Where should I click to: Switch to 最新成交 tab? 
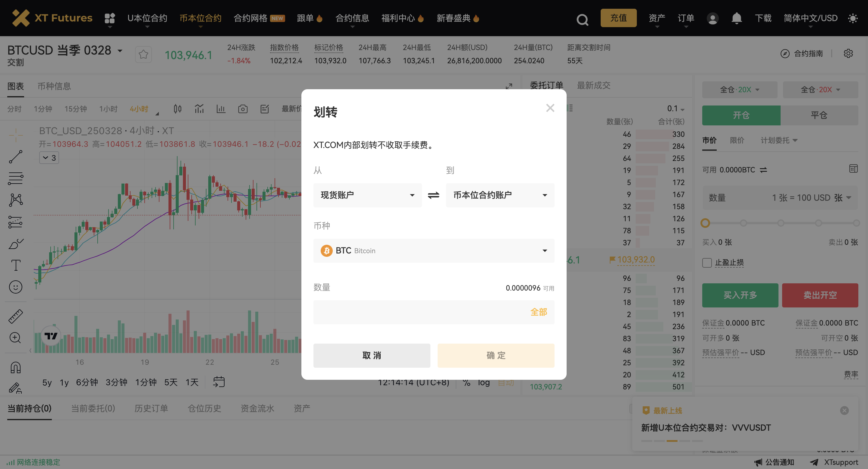click(x=593, y=86)
